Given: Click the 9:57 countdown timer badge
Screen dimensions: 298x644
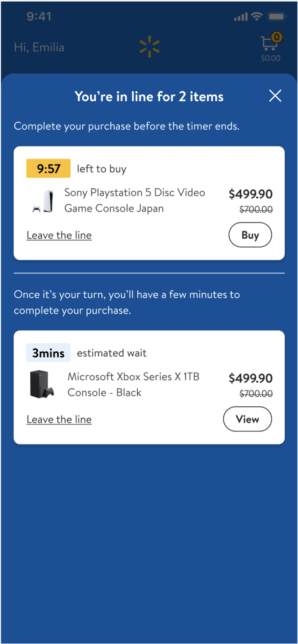Looking at the screenshot, I should [x=48, y=169].
